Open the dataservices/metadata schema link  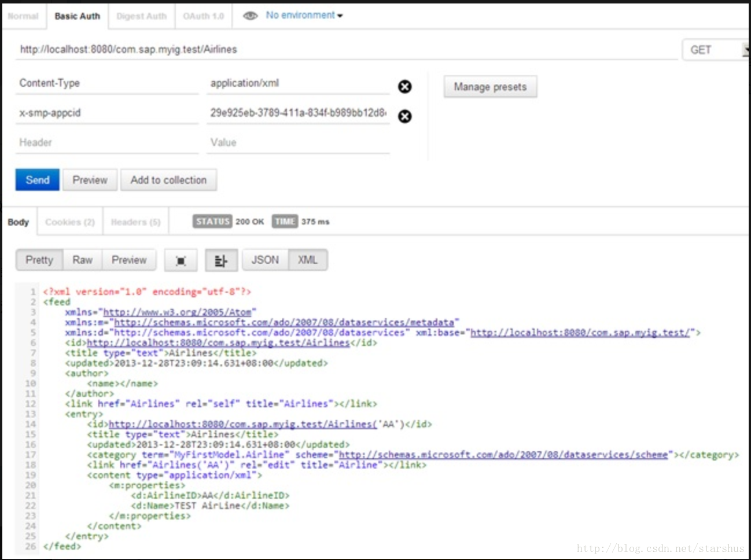[x=284, y=322]
